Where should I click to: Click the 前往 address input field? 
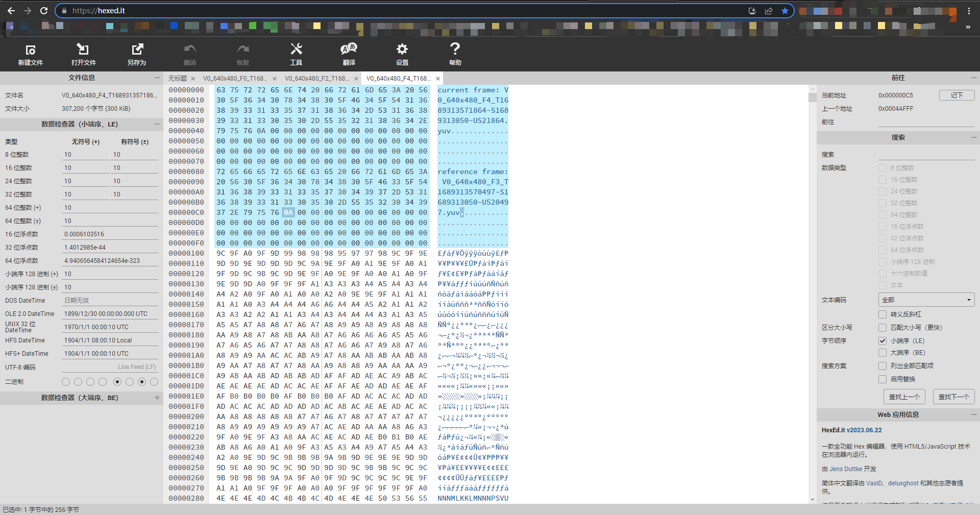click(x=926, y=122)
